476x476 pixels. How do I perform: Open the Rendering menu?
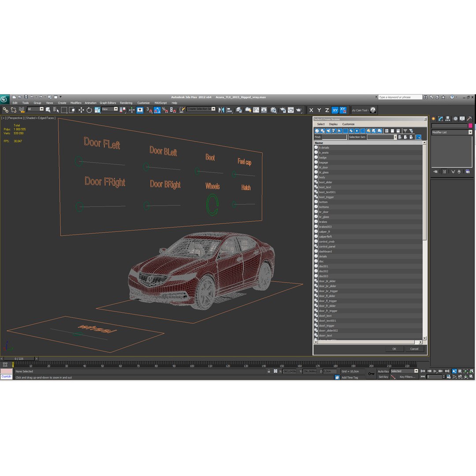tap(126, 103)
